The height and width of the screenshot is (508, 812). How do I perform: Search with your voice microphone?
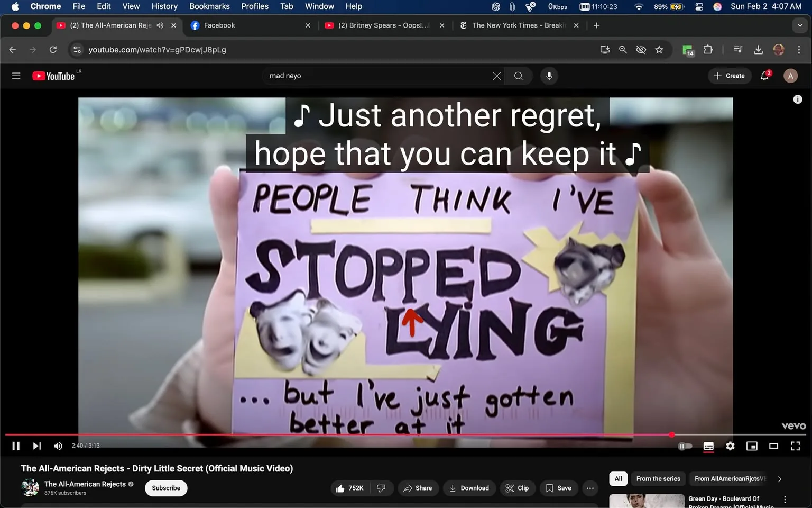tap(549, 76)
